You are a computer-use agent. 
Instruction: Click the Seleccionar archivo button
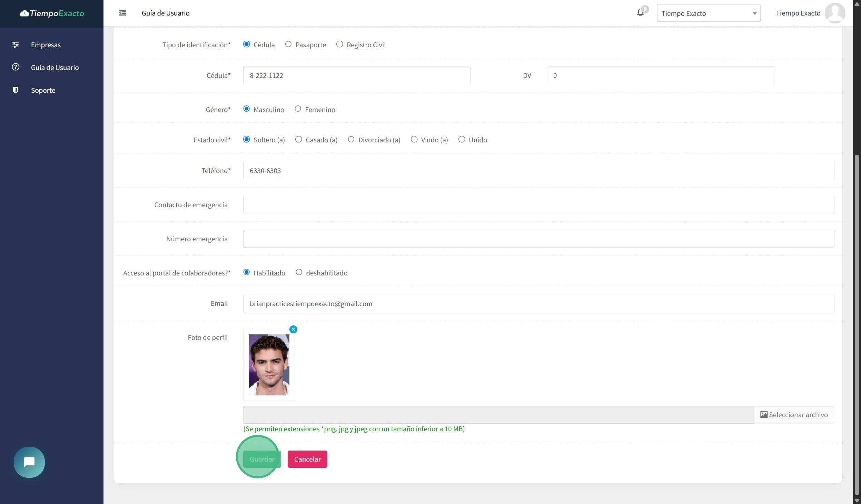pos(794,415)
